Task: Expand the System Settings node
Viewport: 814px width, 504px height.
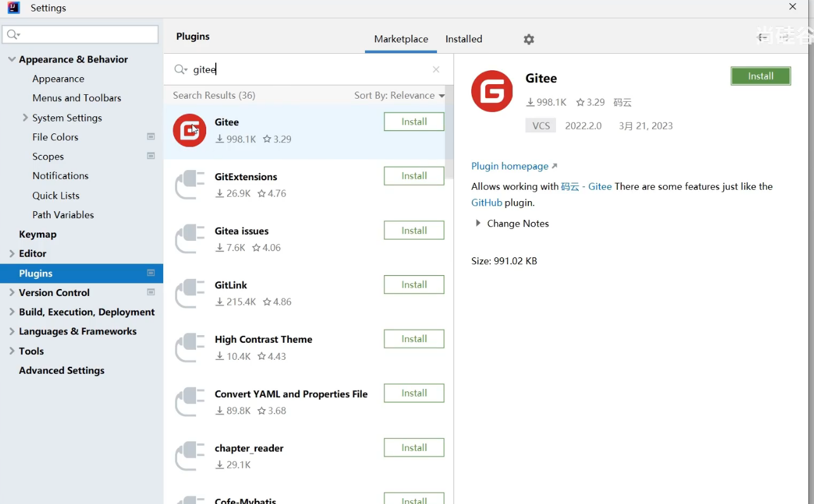Action: [25, 118]
